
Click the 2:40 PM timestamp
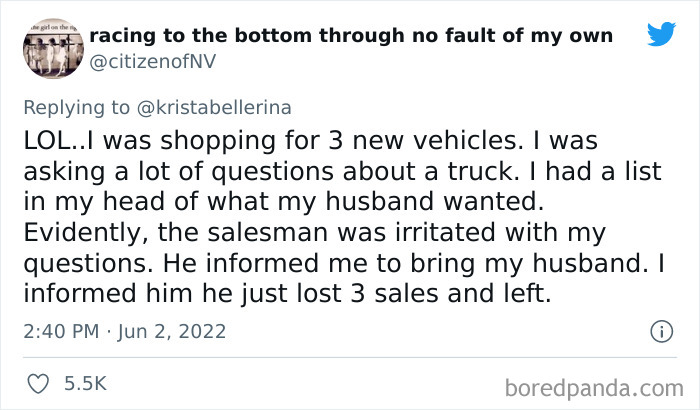point(58,330)
